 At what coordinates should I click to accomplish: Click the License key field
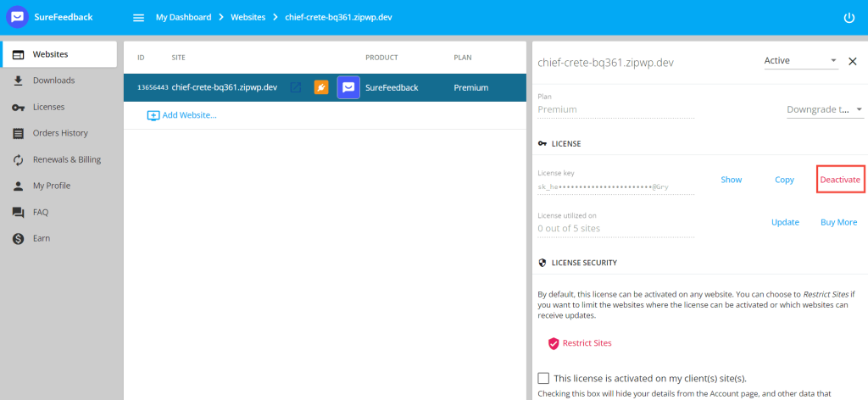[x=615, y=186]
